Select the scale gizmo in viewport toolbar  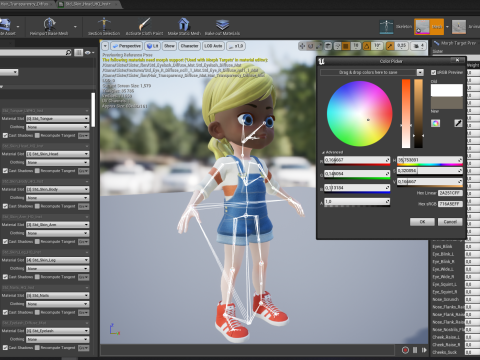click(x=319, y=46)
